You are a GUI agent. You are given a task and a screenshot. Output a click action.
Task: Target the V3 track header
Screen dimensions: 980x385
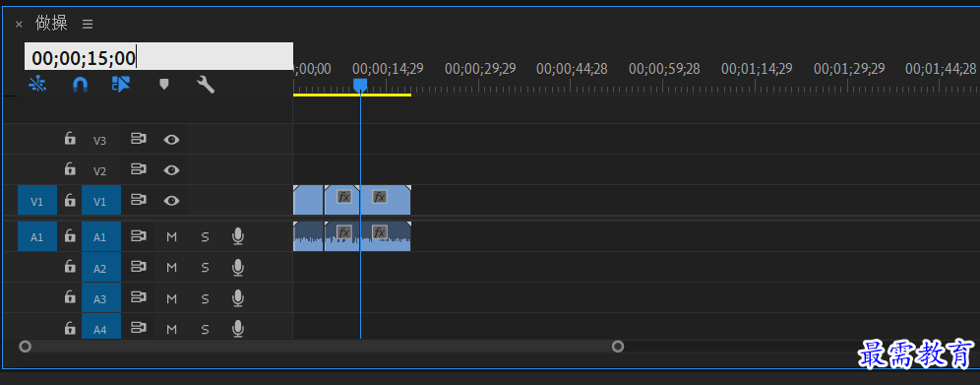tap(100, 140)
